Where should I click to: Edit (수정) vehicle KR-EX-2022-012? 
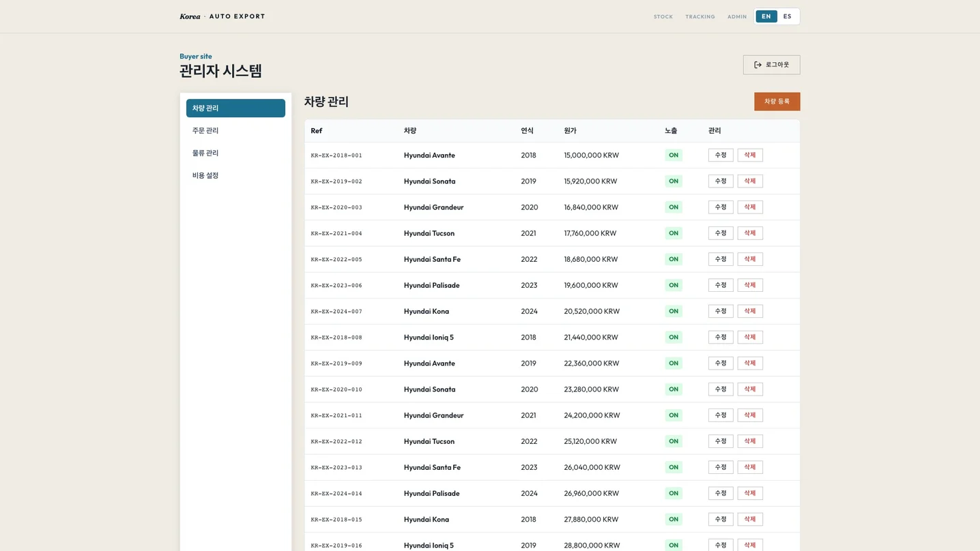tap(721, 441)
